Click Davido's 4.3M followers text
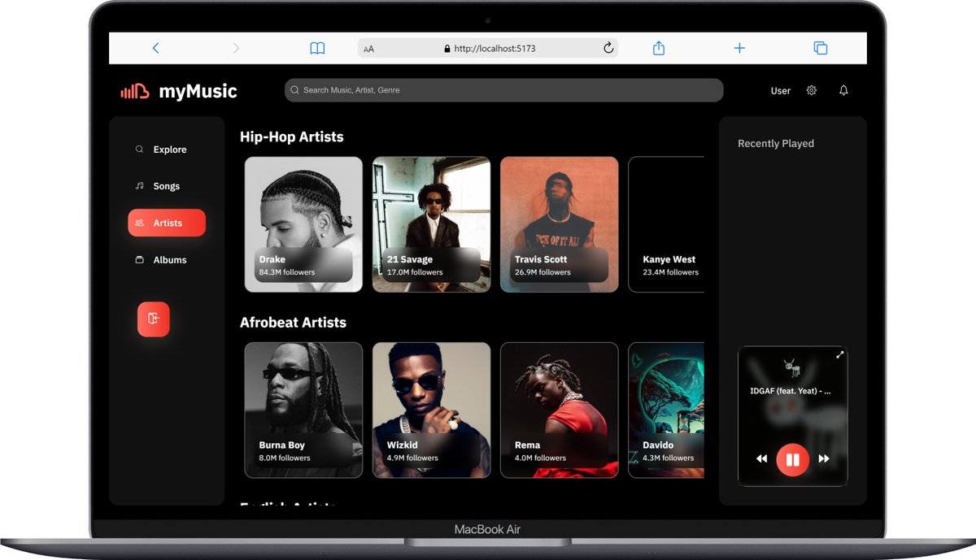This screenshot has height=560, width=976. point(668,458)
